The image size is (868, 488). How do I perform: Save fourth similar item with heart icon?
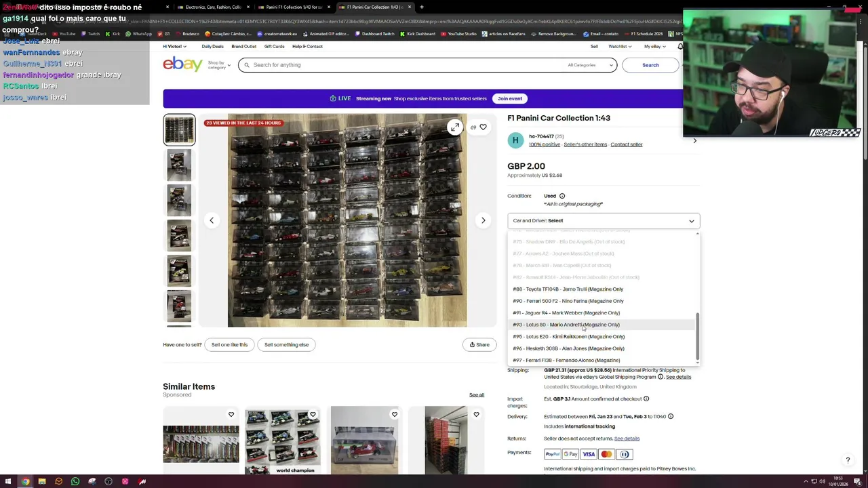(x=476, y=414)
